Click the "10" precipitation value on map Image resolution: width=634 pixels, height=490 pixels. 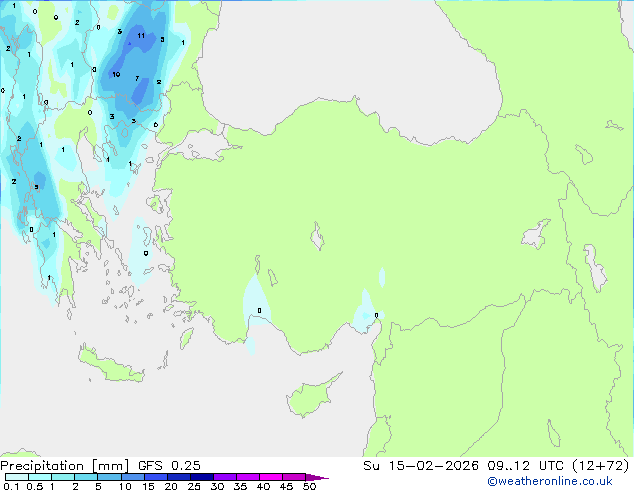(x=116, y=74)
